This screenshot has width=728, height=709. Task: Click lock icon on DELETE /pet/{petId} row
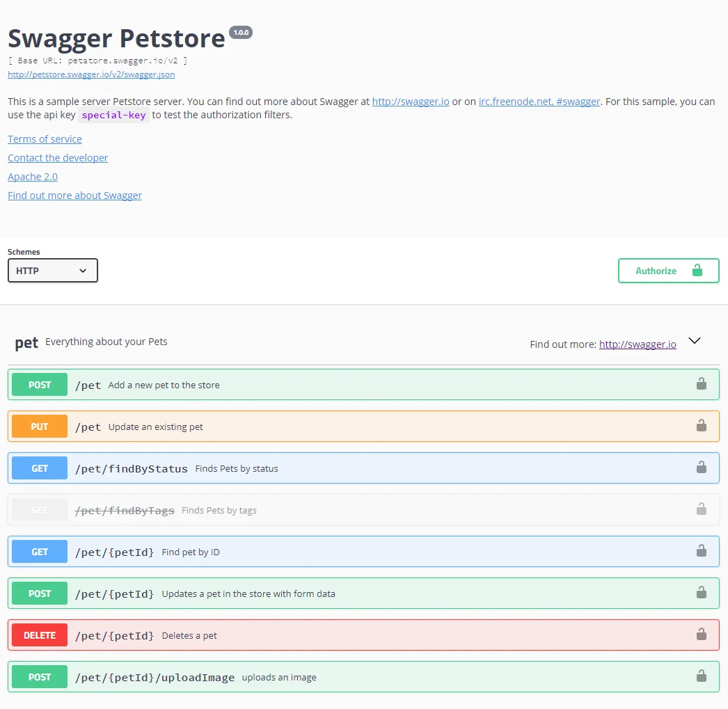(x=702, y=635)
